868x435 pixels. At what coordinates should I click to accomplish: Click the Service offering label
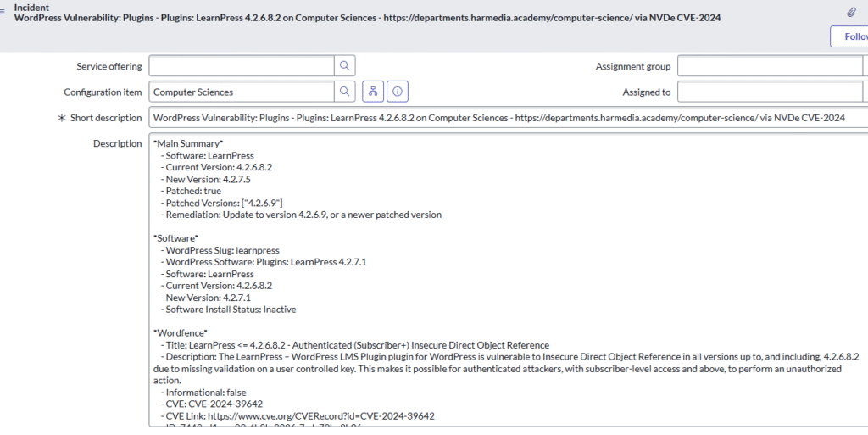pyautogui.click(x=108, y=67)
